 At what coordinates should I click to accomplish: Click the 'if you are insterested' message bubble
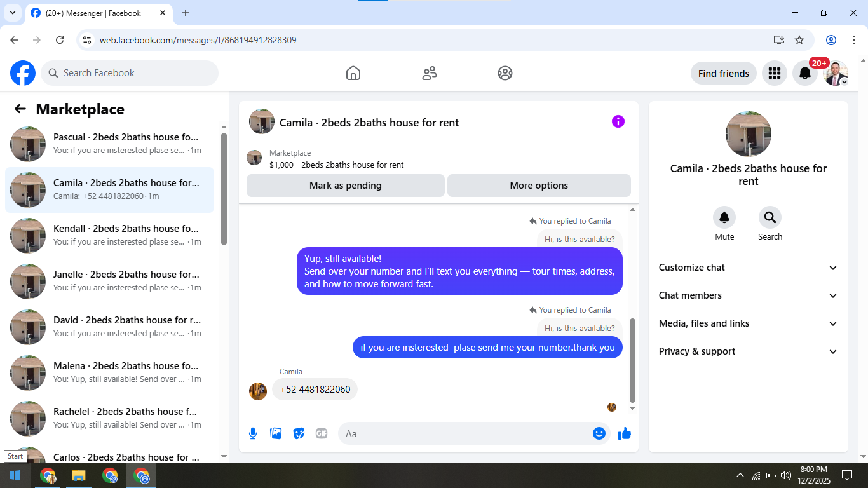coord(487,348)
